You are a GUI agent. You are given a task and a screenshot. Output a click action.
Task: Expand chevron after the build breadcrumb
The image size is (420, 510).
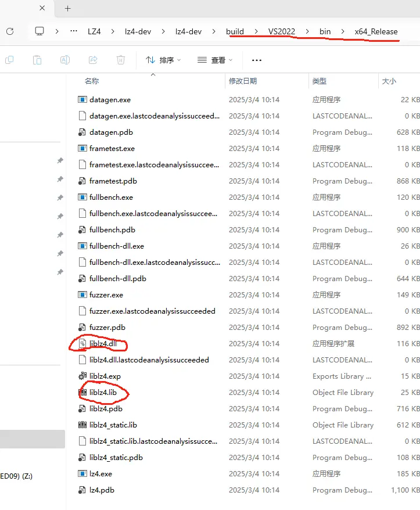tap(256, 31)
